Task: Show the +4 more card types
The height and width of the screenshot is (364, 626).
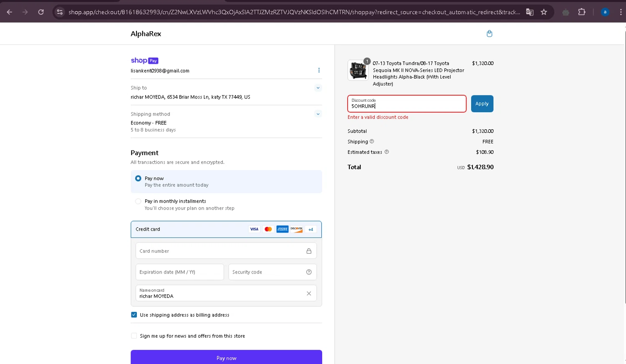Action: [x=310, y=229]
